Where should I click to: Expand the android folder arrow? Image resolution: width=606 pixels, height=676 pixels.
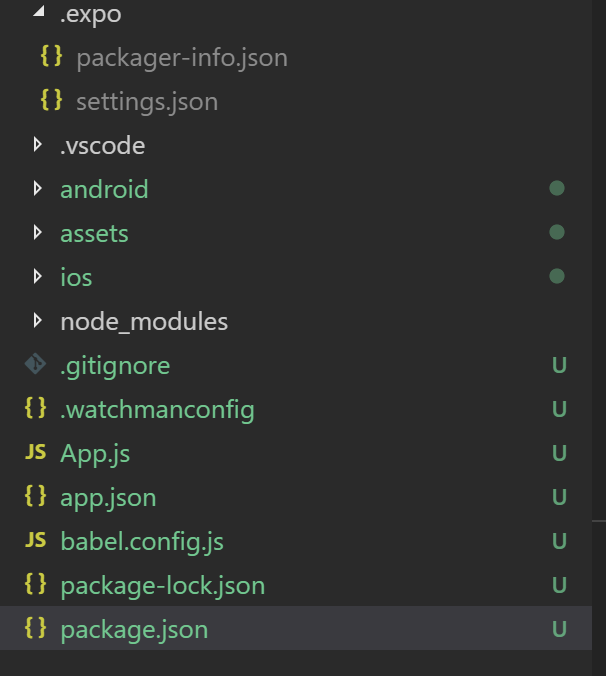(x=37, y=188)
